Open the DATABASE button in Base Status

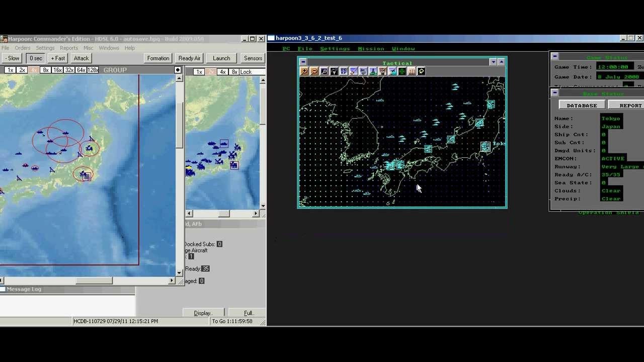coord(582,106)
